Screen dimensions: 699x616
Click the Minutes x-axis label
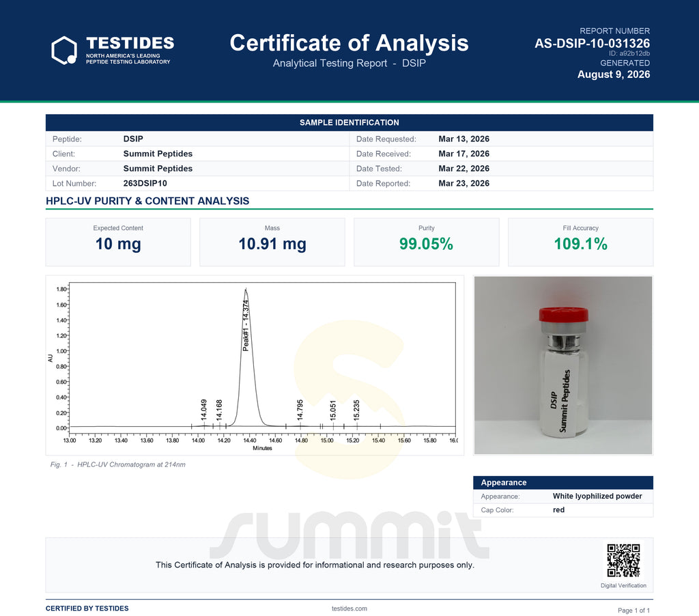(262, 448)
